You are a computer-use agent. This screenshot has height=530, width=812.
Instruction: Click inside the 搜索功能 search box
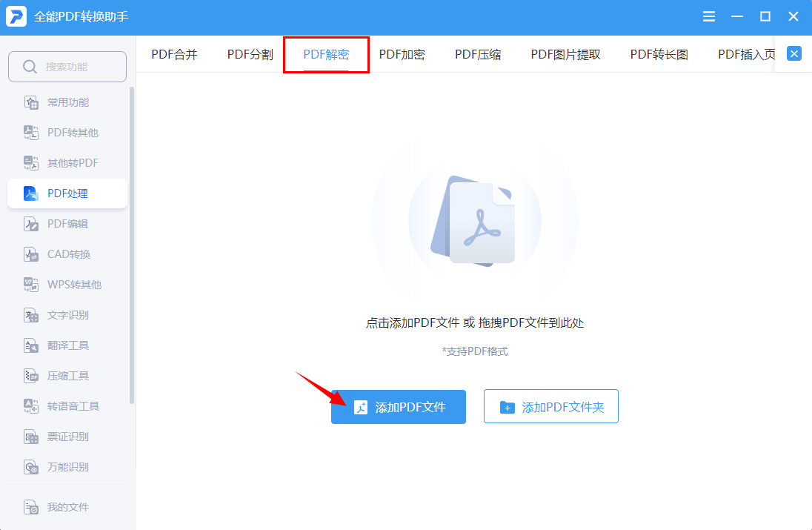point(67,66)
